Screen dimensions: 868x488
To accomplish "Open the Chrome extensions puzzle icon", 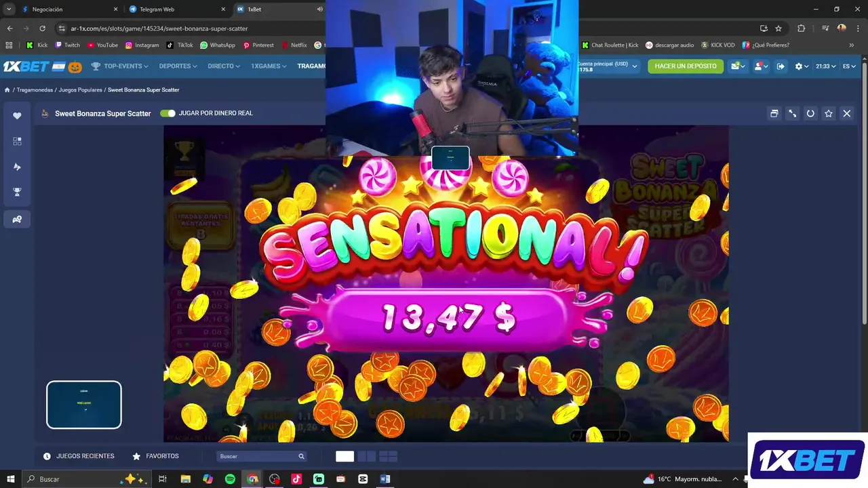I will (x=801, y=28).
